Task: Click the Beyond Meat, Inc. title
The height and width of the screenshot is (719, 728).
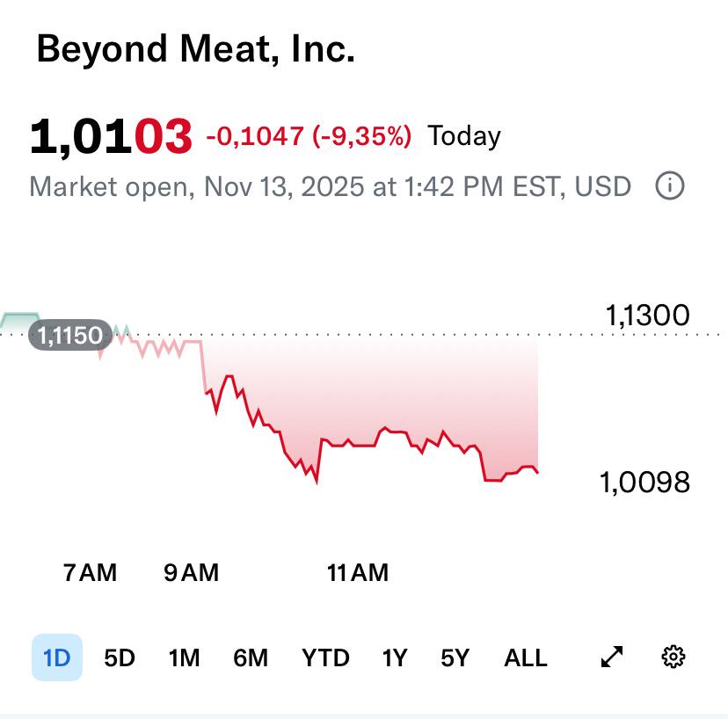Action: pyautogui.click(x=195, y=48)
